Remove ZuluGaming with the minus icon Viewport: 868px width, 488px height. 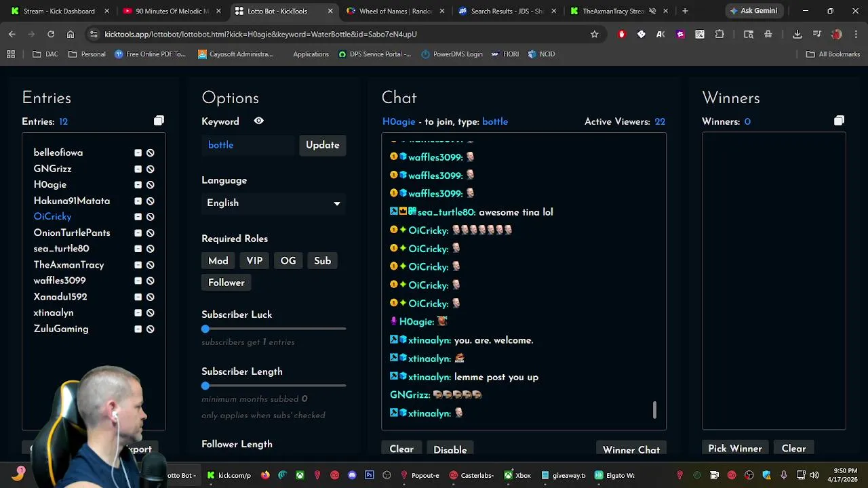tap(138, 329)
